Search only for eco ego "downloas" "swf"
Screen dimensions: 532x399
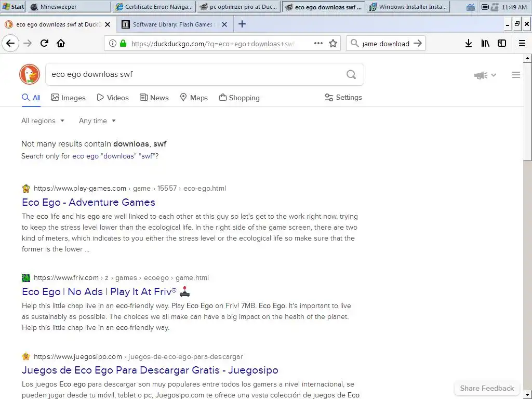pyautogui.click(x=115, y=156)
